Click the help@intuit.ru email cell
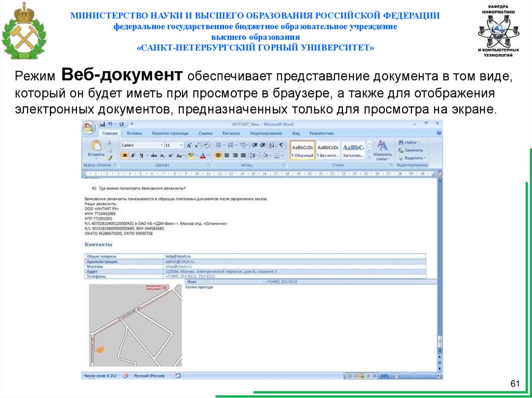 click(295, 256)
